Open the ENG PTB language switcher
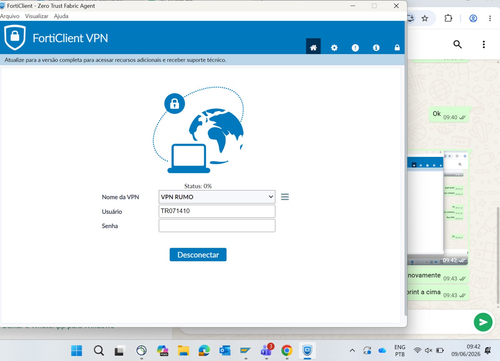500x361 pixels. pyautogui.click(x=400, y=350)
